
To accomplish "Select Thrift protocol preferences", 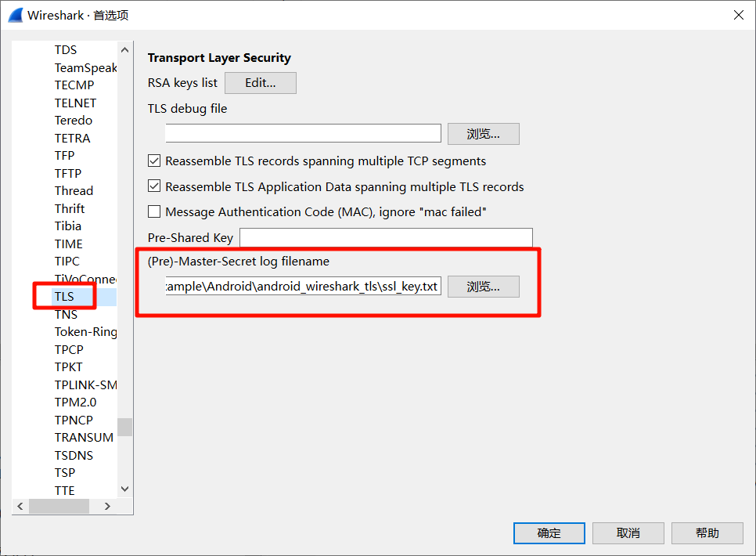I will click(x=70, y=208).
